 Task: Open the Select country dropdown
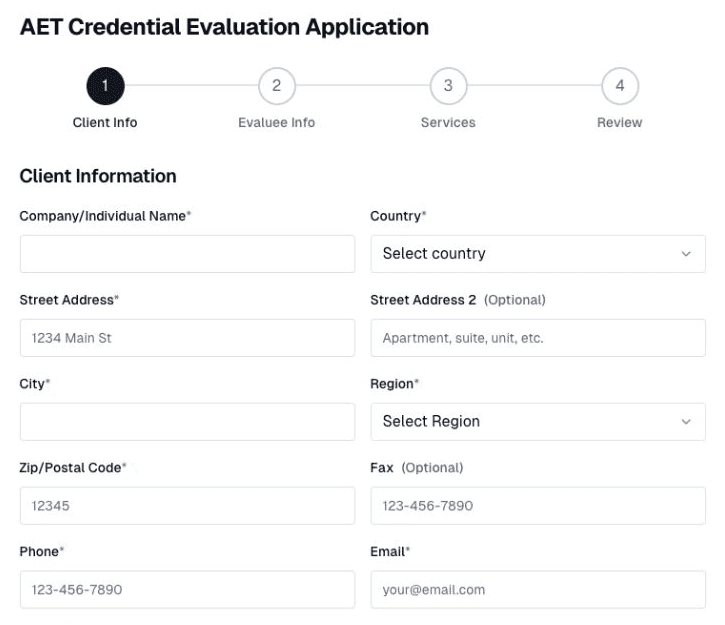538,254
